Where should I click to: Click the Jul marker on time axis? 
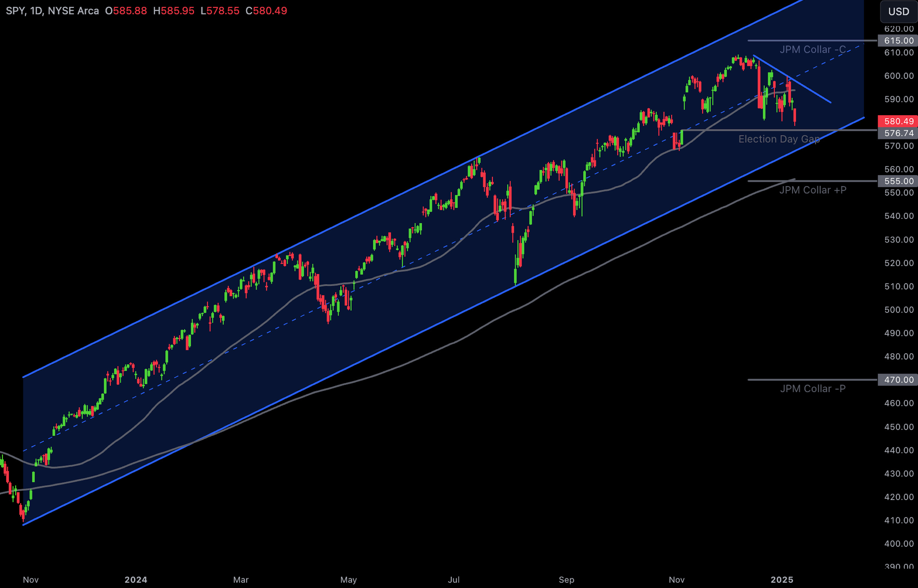point(454,580)
